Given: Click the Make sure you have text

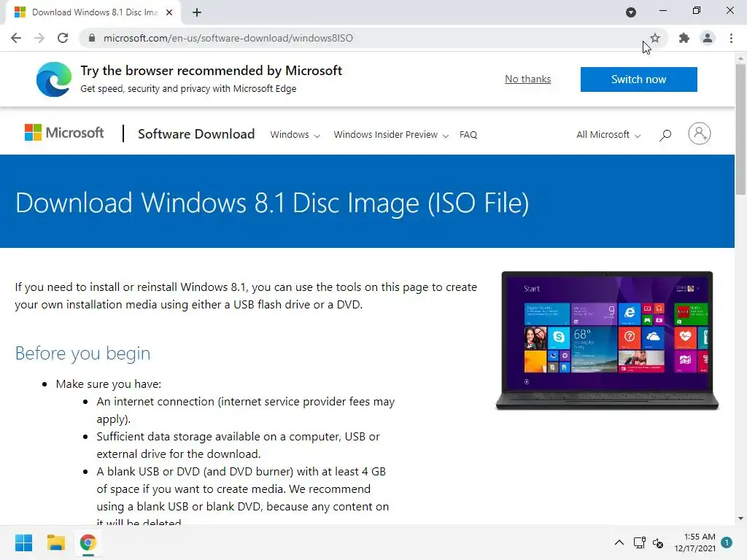Looking at the screenshot, I should point(109,384).
